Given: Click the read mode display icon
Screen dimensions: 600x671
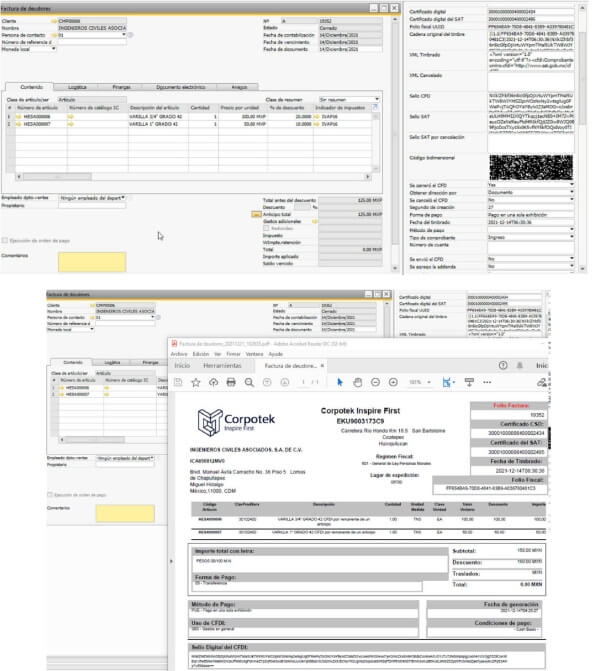Looking at the screenshot, I should [x=469, y=382].
